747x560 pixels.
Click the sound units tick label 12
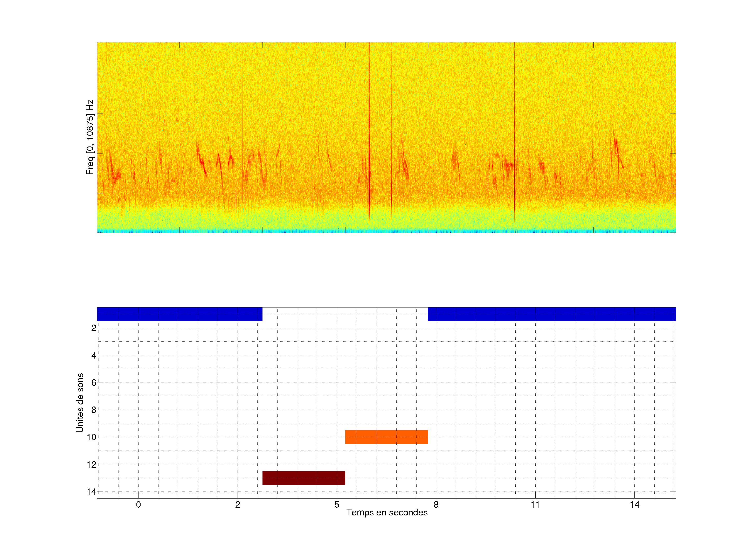91,465
